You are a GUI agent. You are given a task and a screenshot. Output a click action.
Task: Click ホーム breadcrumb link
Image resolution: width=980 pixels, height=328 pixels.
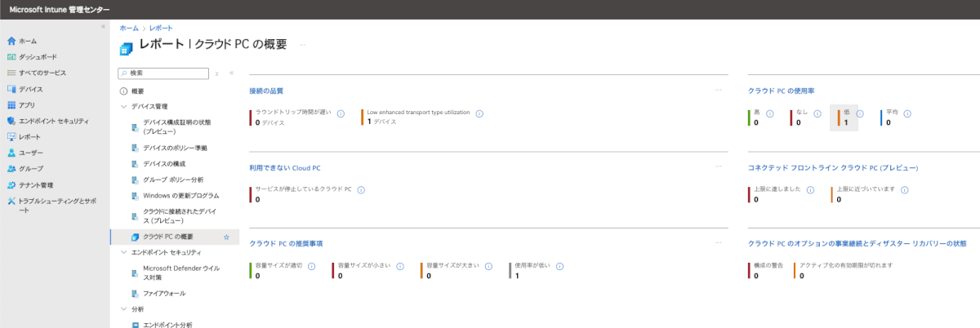coord(129,29)
